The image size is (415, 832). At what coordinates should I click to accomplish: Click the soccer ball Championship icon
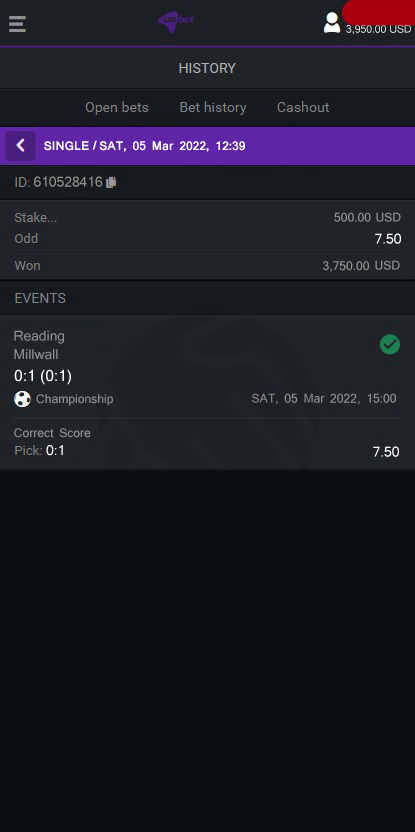pyautogui.click(x=22, y=399)
